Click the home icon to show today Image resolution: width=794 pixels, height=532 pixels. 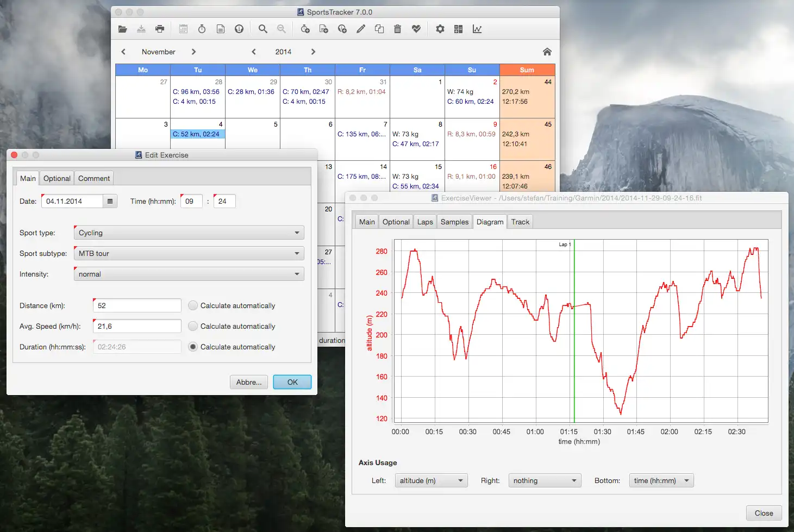click(x=547, y=52)
